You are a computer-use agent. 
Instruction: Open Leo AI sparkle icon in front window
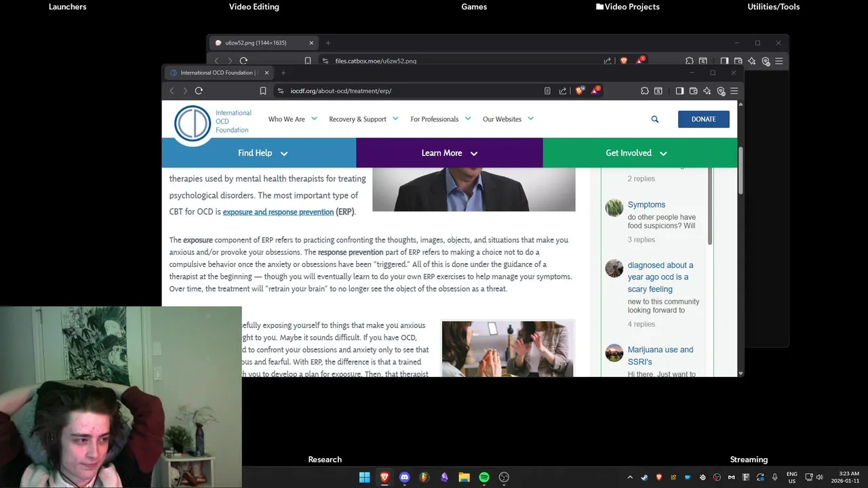[707, 91]
